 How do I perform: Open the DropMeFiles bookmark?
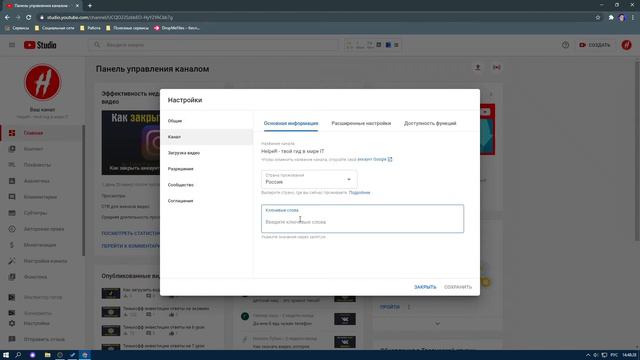177,28
